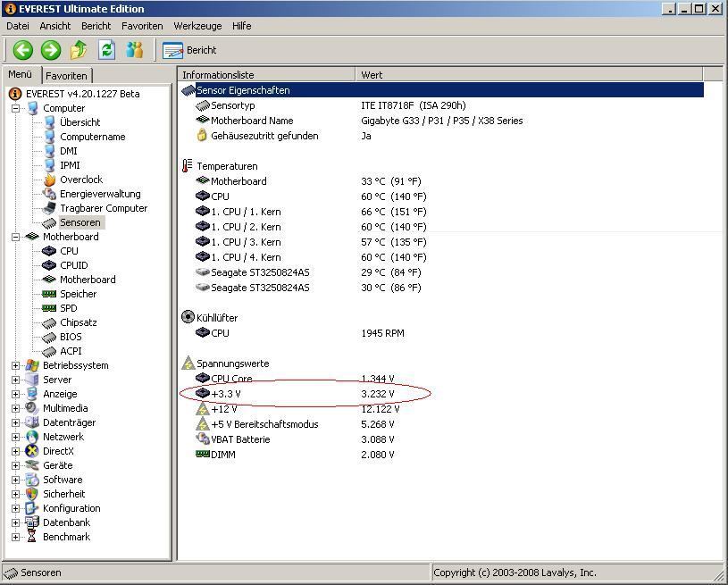Open the Werkzeuge menu
This screenshot has width=728, height=585.
[x=197, y=26]
